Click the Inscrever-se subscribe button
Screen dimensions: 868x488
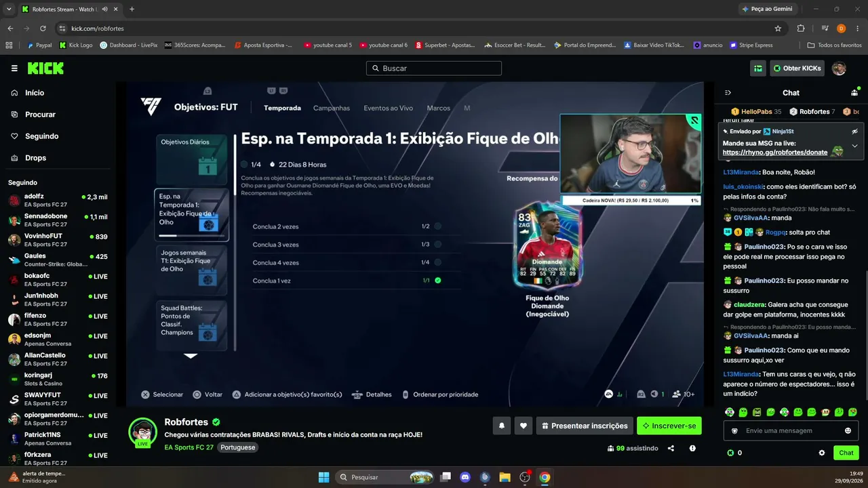[x=669, y=426]
